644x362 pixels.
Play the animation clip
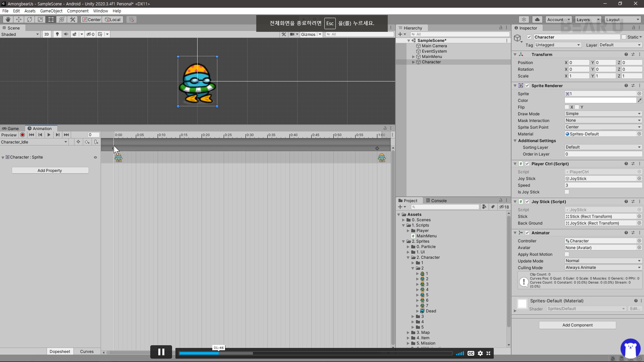49,135
